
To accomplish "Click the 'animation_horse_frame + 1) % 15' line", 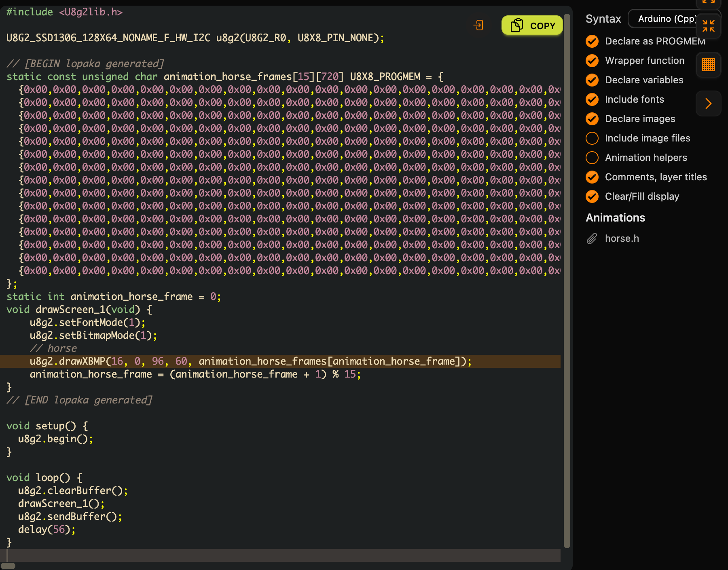I will point(195,374).
